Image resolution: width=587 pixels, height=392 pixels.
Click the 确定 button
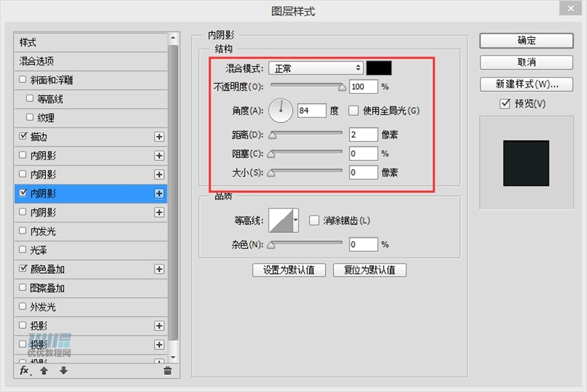(526, 40)
